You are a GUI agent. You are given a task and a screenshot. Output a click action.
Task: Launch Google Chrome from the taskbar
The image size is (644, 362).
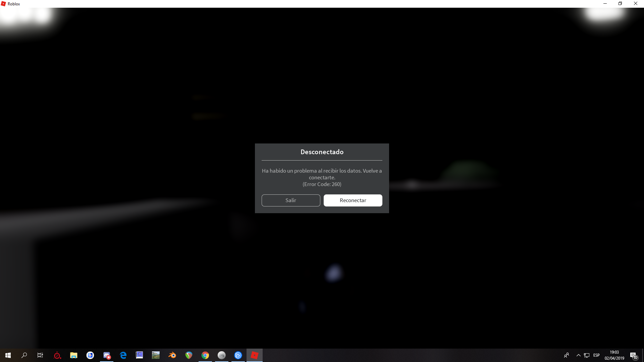tap(205, 355)
